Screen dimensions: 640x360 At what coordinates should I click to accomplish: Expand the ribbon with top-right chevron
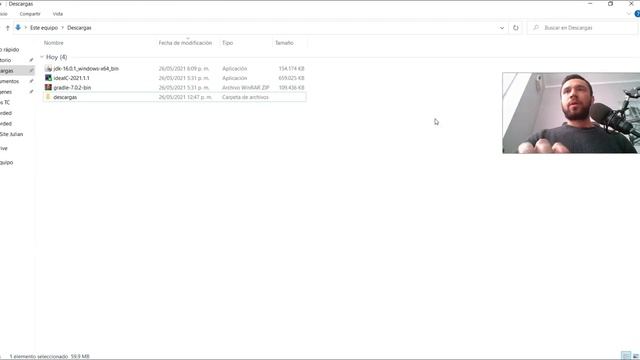pyautogui.click(x=629, y=14)
